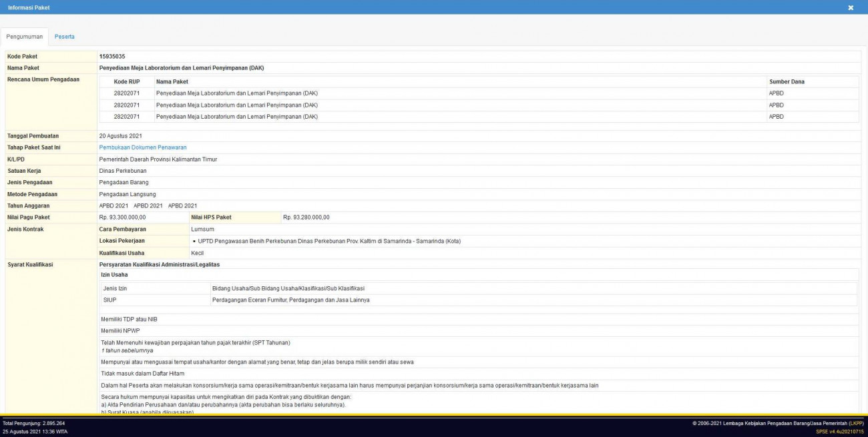The image size is (868, 437).
Task: Click the Tidak masuk dalam Daftar Hitam row
Action: tap(142, 374)
